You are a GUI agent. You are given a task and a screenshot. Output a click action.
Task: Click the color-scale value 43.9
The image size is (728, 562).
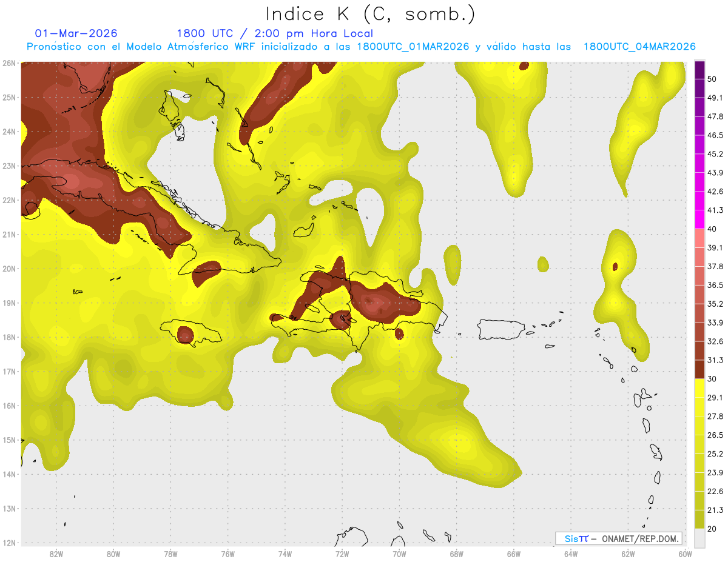(x=715, y=173)
